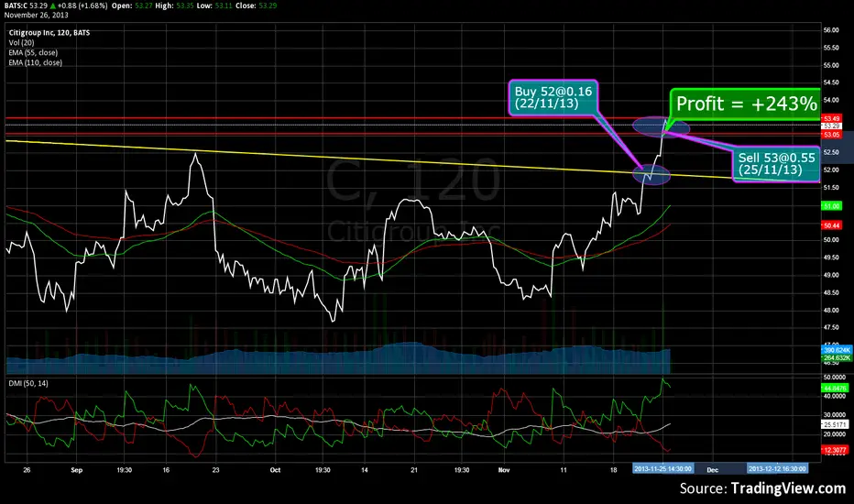Click the 53.29 current price label
Image resolution: width=854 pixels, height=504 pixels.
[x=831, y=126]
